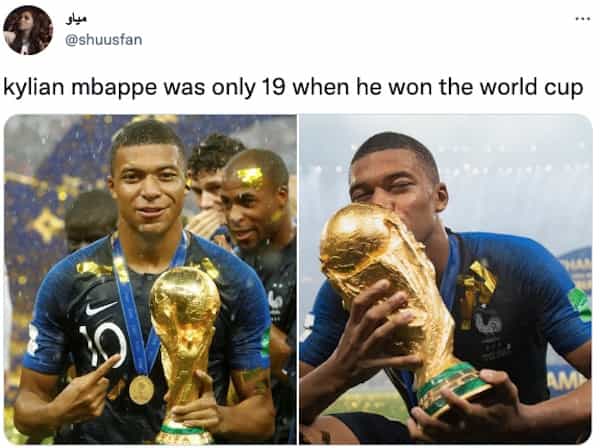Open the @shuusfan profile avatar

pyautogui.click(x=28, y=30)
